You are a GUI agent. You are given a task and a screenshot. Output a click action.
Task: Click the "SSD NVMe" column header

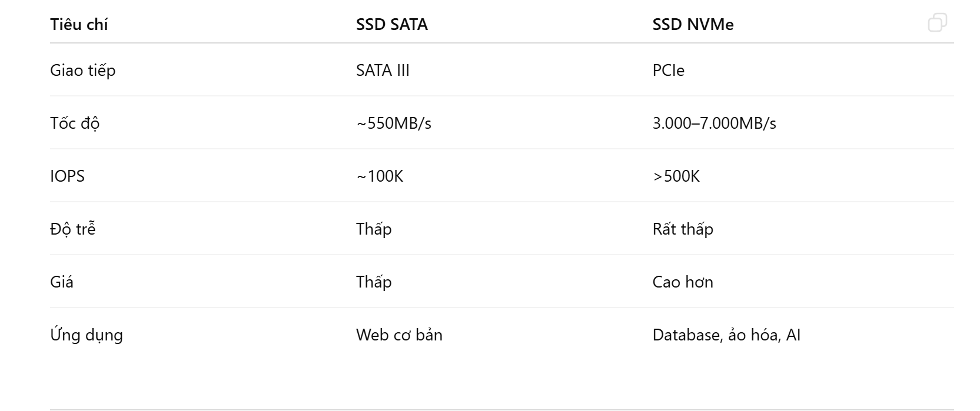pos(693,25)
